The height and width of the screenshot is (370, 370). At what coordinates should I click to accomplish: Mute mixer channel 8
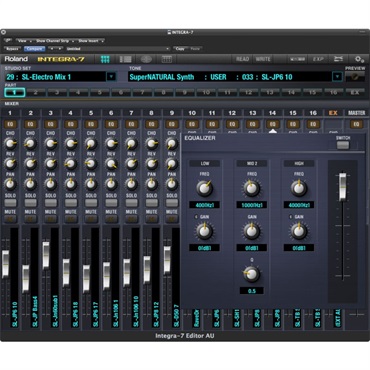point(152,219)
